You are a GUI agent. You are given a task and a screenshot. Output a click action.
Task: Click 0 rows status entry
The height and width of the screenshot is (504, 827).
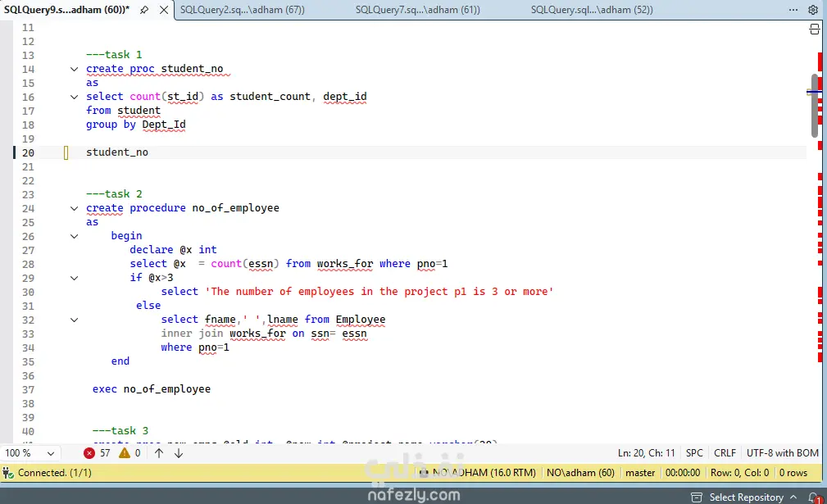tap(793, 473)
